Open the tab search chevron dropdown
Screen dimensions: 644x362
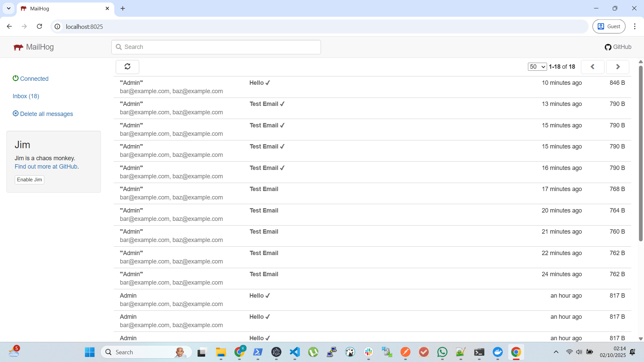point(9,8)
